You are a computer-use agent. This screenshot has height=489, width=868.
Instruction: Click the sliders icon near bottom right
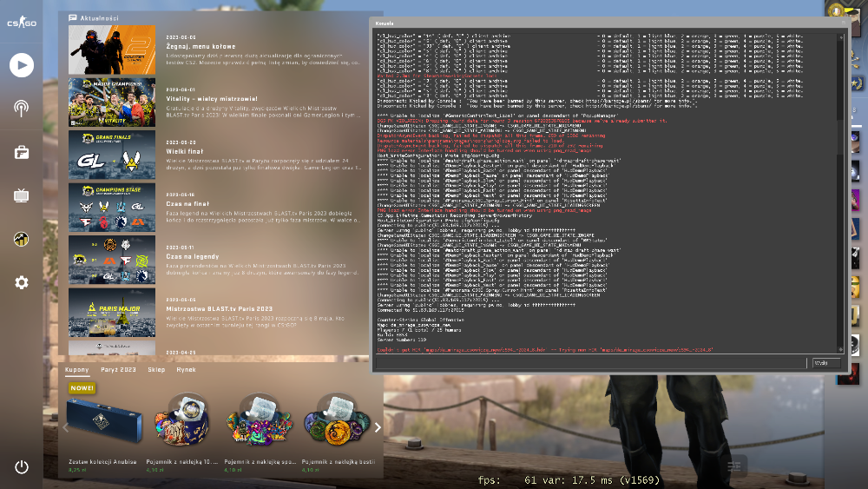[734, 466]
